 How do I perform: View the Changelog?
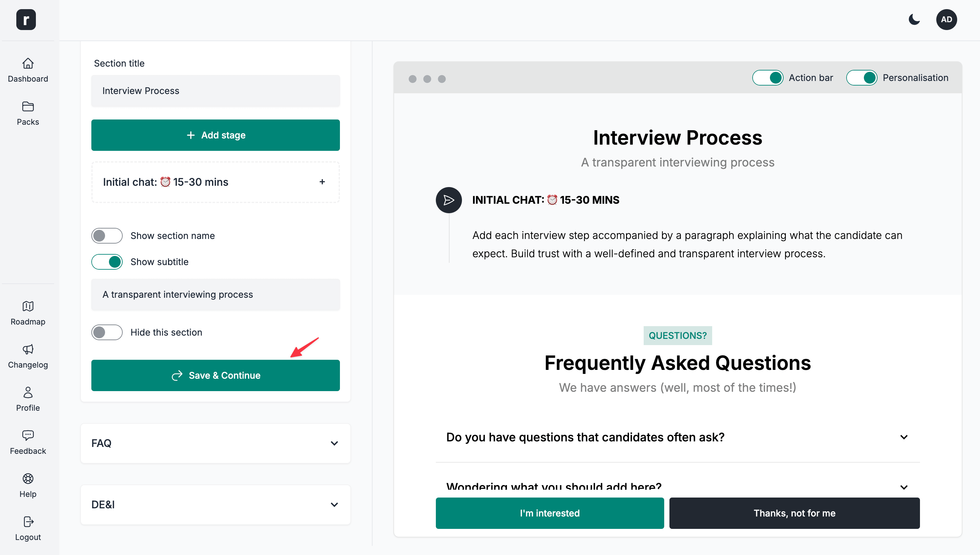28,356
